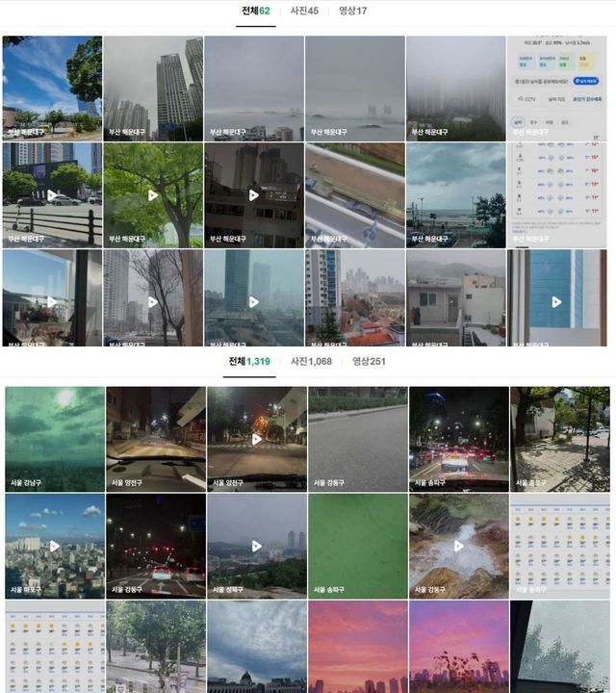Open the 사진 1,068 tab
Image resolution: width=616 pixels, height=693 pixels.
pos(311,361)
